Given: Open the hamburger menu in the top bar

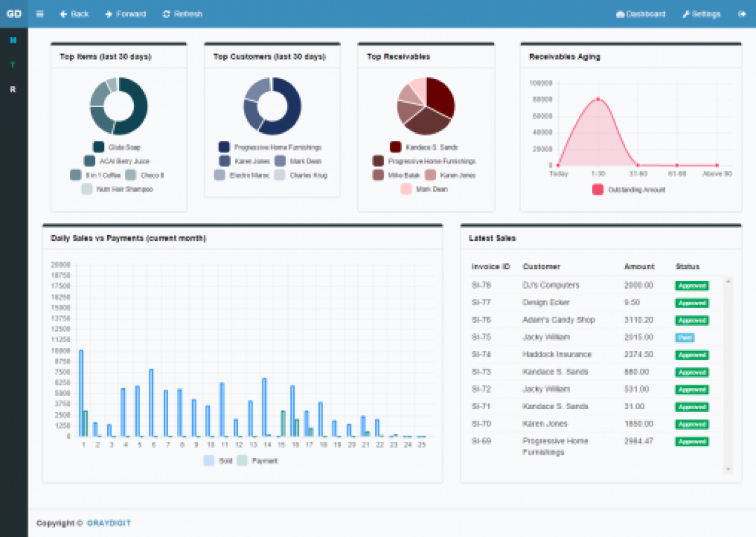Looking at the screenshot, I should point(39,14).
